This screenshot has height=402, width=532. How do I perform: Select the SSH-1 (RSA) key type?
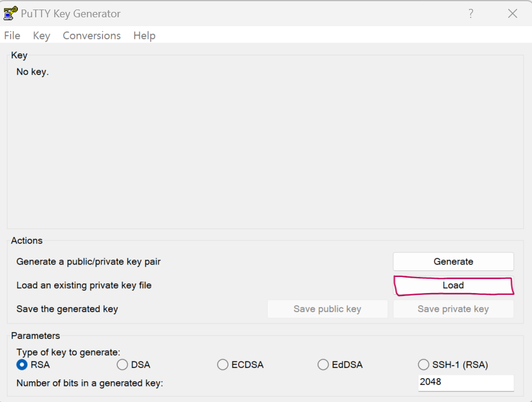coord(453,364)
